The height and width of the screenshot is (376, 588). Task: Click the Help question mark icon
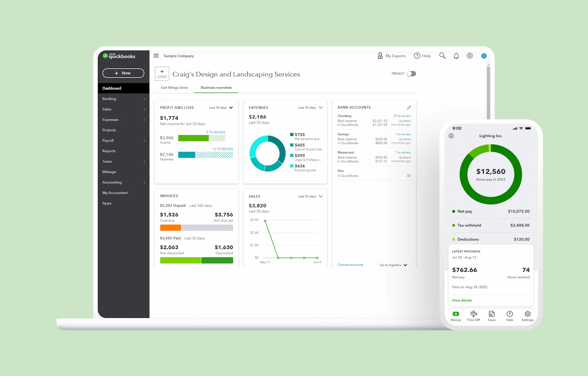coord(417,56)
